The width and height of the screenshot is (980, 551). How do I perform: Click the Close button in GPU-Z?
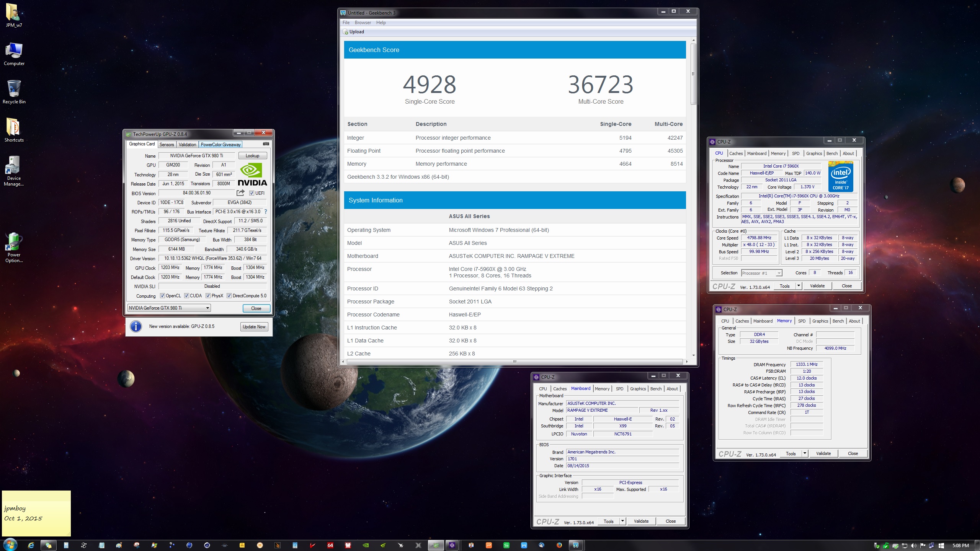coord(256,308)
